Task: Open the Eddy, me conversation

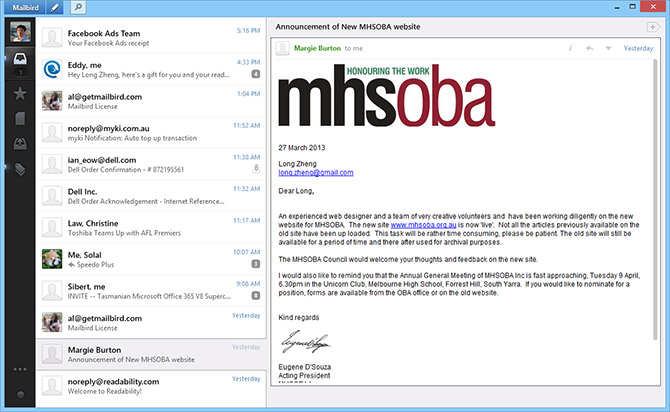Action: click(x=151, y=69)
